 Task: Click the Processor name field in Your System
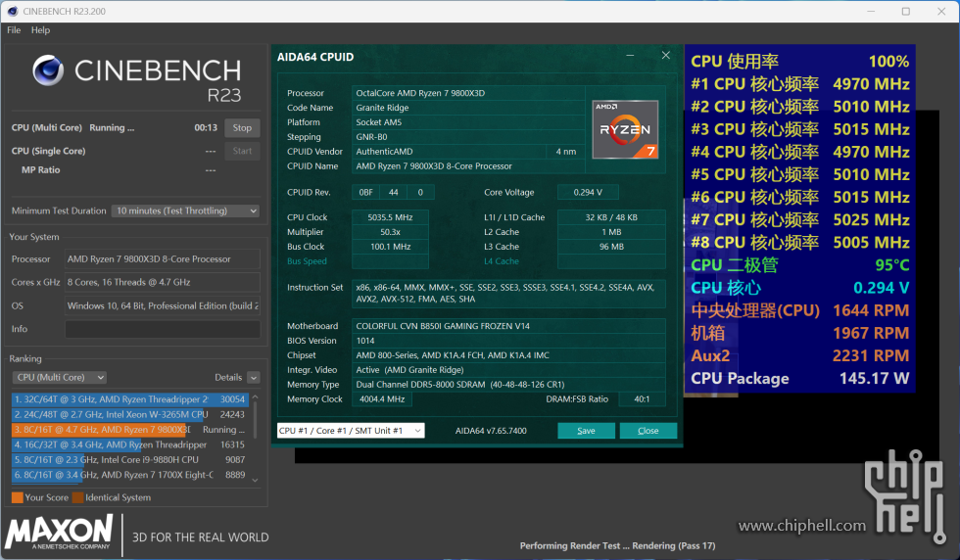tap(163, 259)
